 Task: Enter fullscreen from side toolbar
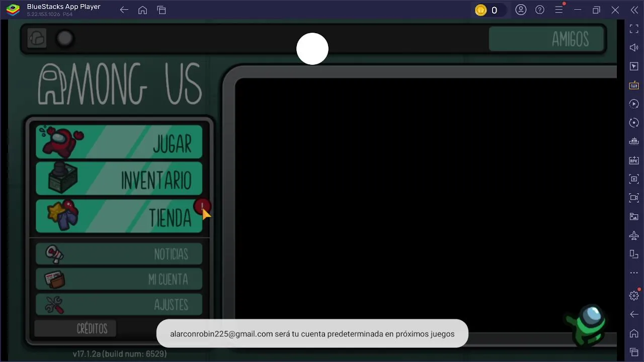click(x=634, y=29)
